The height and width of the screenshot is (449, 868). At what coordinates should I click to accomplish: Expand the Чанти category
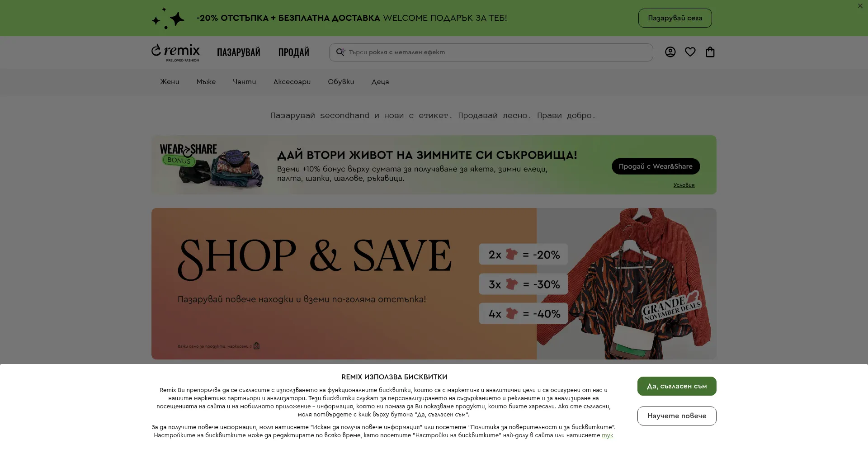pos(244,82)
